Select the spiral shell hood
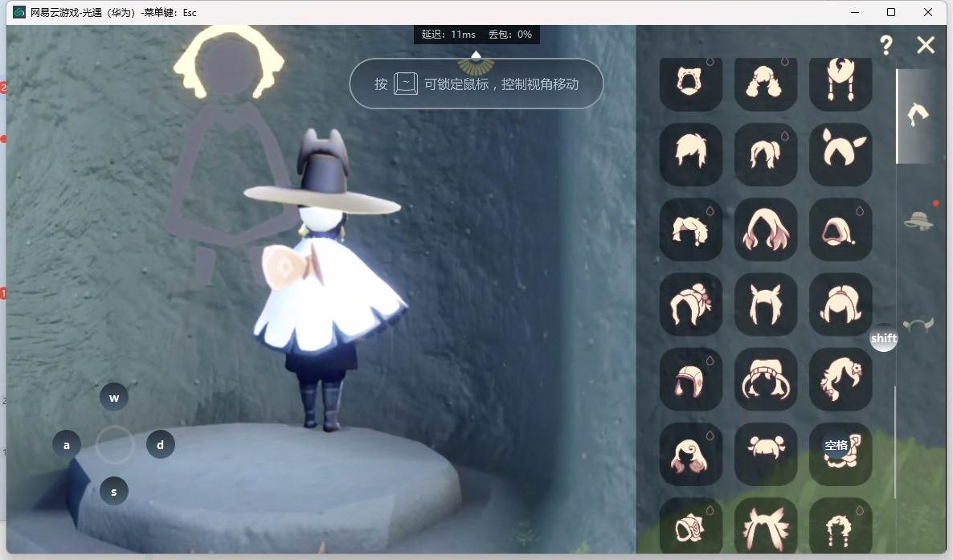Image resolution: width=953 pixels, height=560 pixels. point(690,526)
